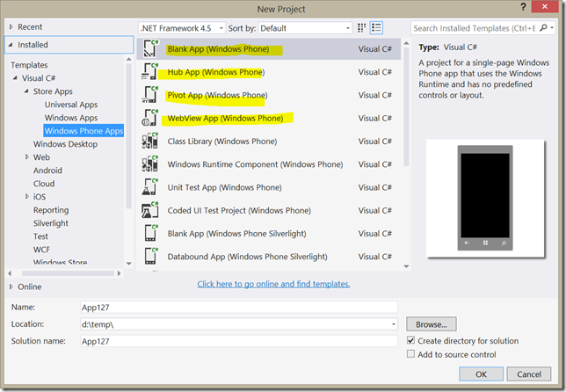Select Windows Desktop in the tree
This screenshot has width=566, height=392.
pos(65,144)
